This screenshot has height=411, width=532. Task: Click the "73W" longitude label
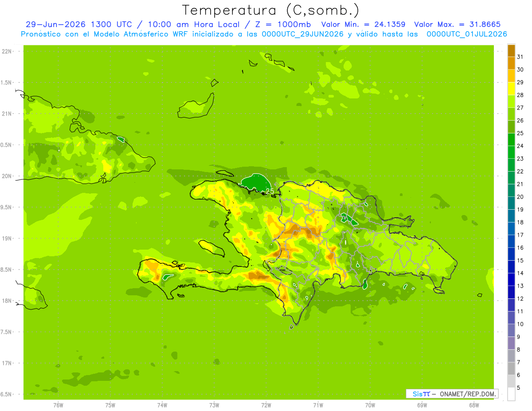click(x=214, y=405)
